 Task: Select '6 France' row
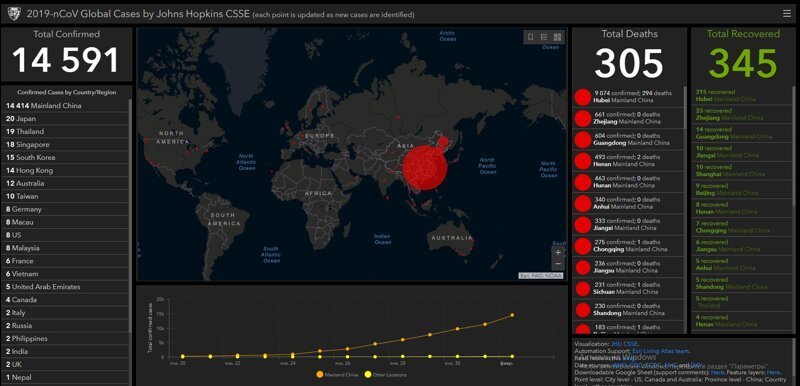[x=65, y=261]
